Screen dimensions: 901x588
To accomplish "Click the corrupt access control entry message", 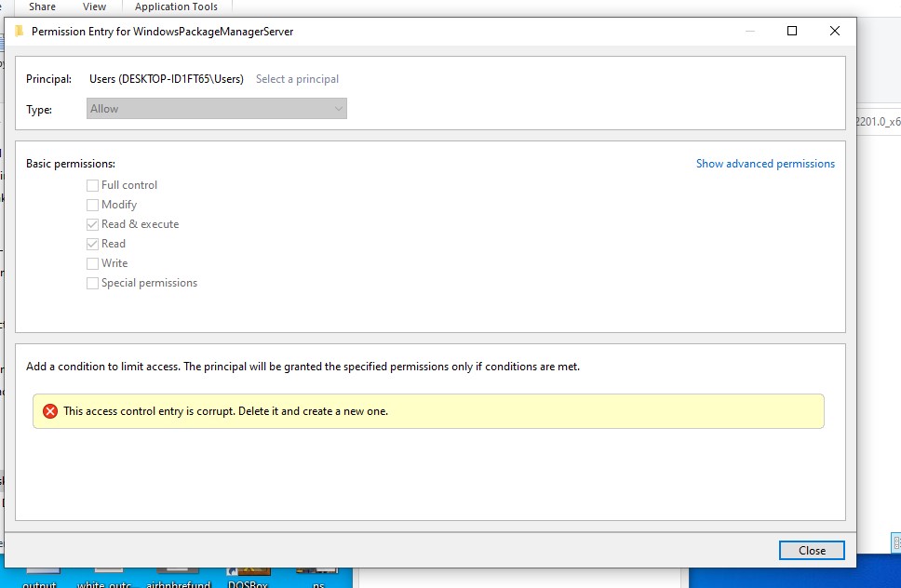I will pyautogui.click(x=226, y=411).
